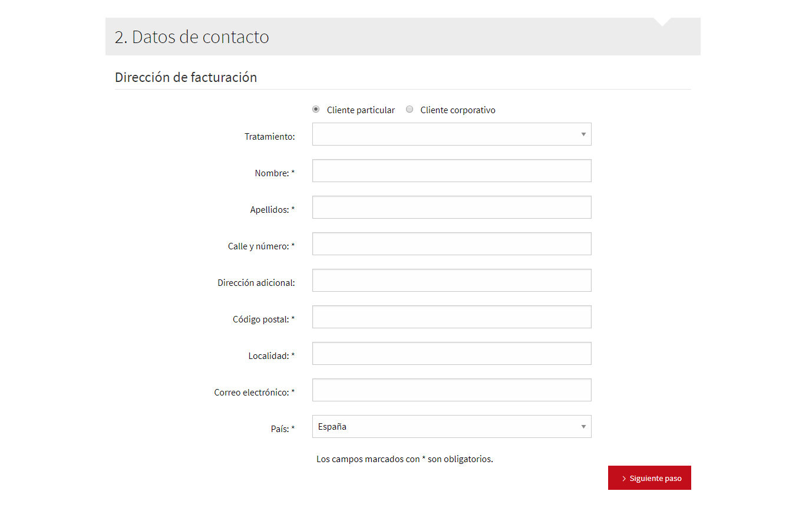Select the Dirección adicional input box
The height and width of the screenshot is (514, 812).
pos(451,281)
